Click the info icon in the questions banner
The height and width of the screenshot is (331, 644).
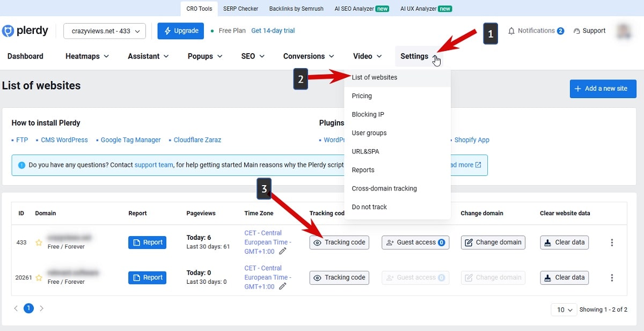pos(20,165)
